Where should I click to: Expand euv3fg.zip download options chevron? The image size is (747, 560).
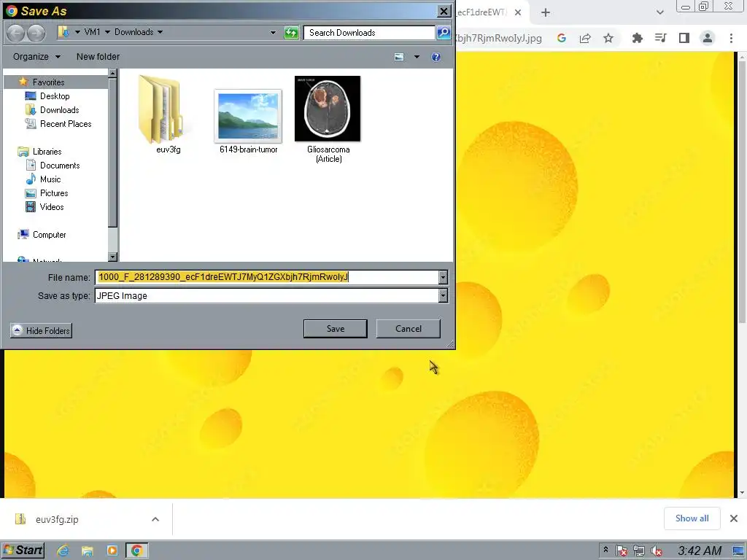pyautogui.click(x=155, y=519)
